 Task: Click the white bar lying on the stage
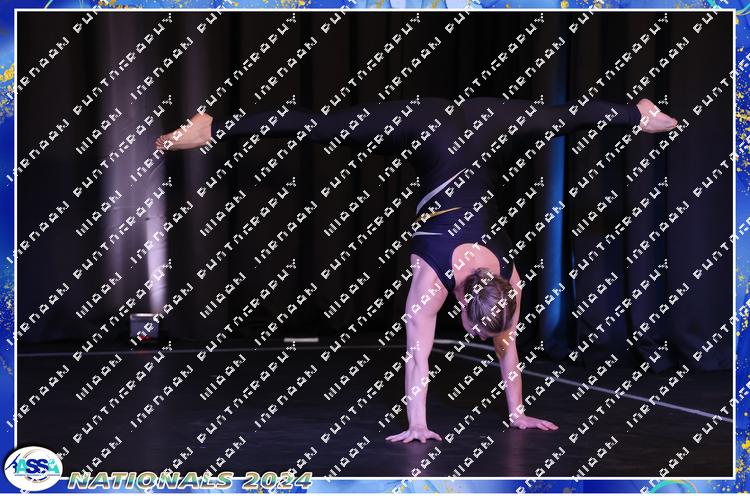[300, 340]
